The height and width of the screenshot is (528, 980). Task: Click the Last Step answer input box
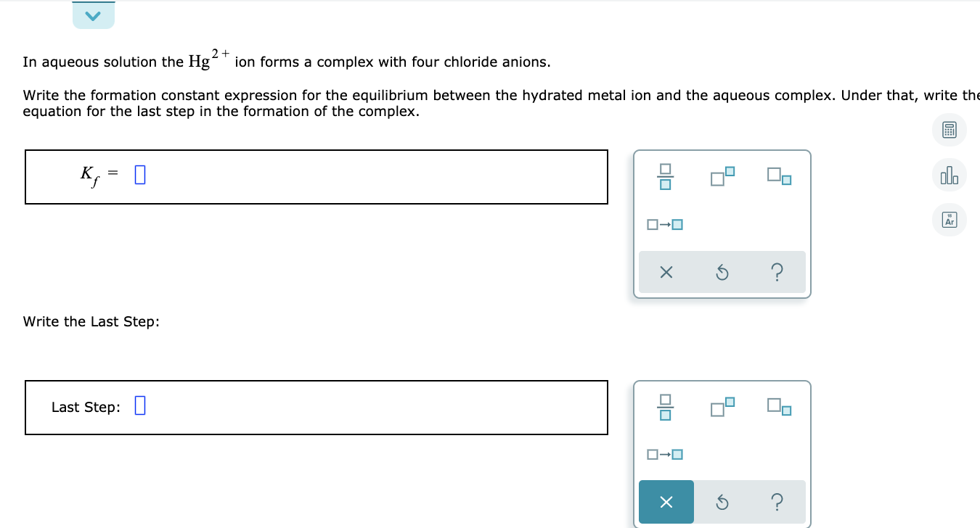coord(139,405)
